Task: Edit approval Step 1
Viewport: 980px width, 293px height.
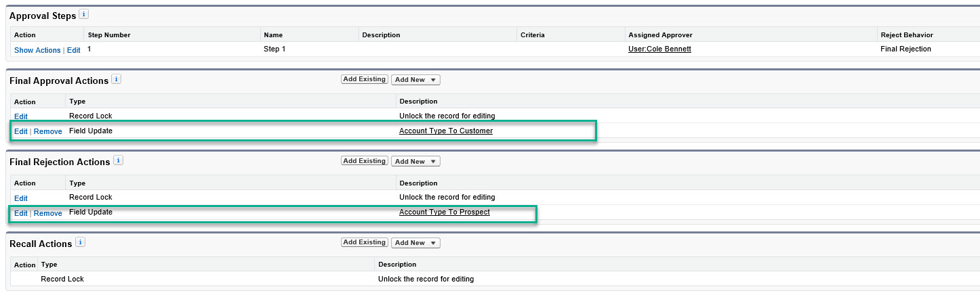Action: (73, 50)
